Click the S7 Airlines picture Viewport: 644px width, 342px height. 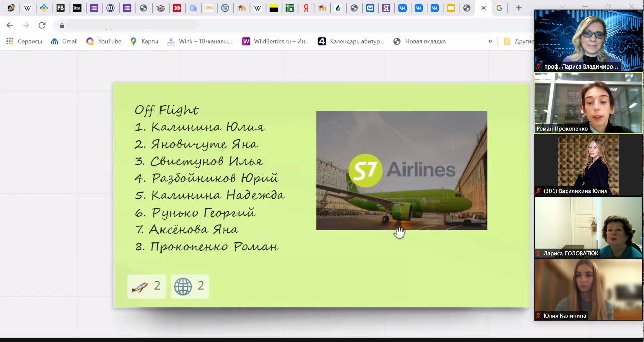tap(401, 170)
